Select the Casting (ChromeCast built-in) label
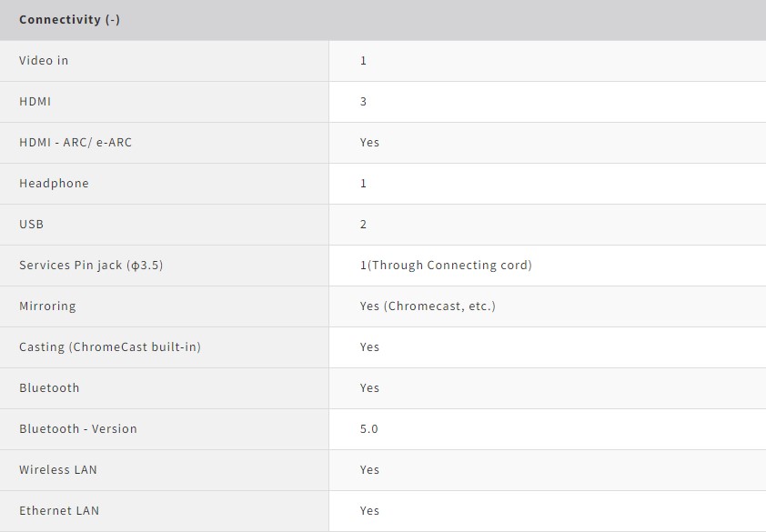766x532 pixels. (x=110, y=347)
